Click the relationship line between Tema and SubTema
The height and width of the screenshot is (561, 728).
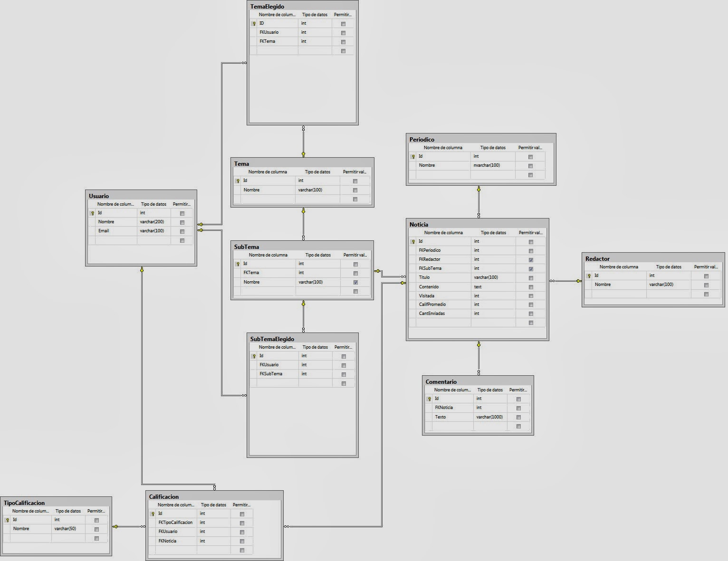click(303, 222)
